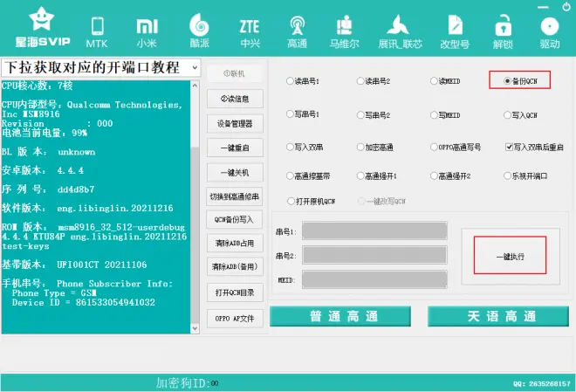Select the 备份QCN radio button
This screenshot has height=392, width=576.
point(507,81)
